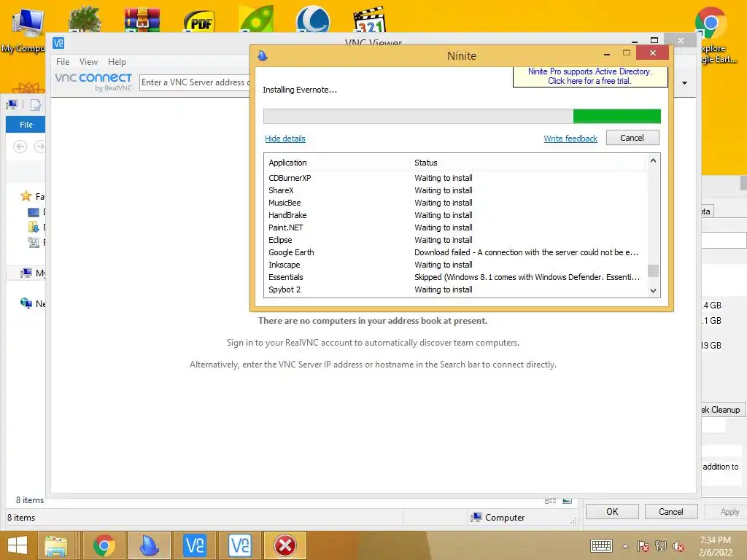The width and height of the screenshot is (747, 560).
Task: Click the taskbar clock showing 7:34 PM
Action: (x=715, y=545)
